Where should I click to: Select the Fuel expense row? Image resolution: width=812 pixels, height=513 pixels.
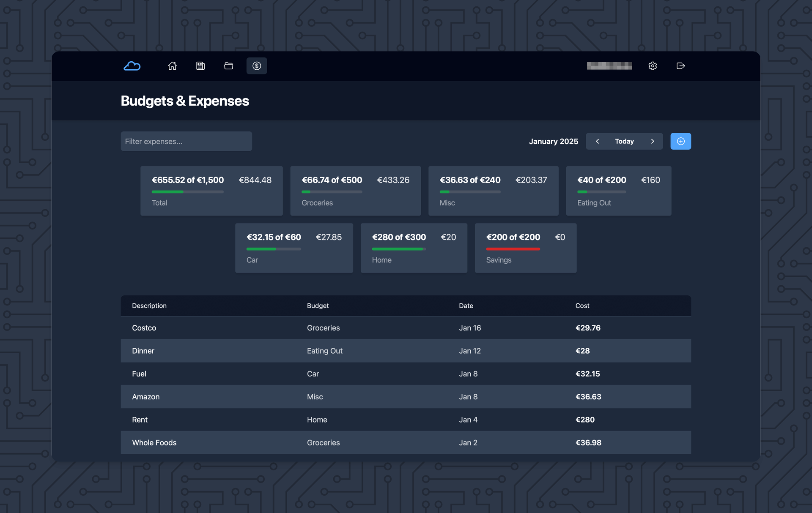(406, 374)
